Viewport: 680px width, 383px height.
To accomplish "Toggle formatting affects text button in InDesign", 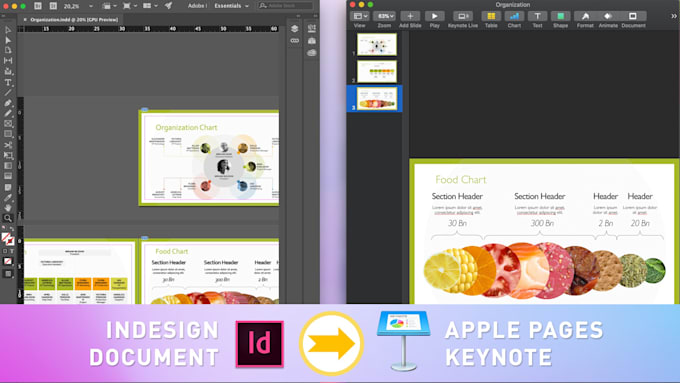I will [x=12, y=251].
